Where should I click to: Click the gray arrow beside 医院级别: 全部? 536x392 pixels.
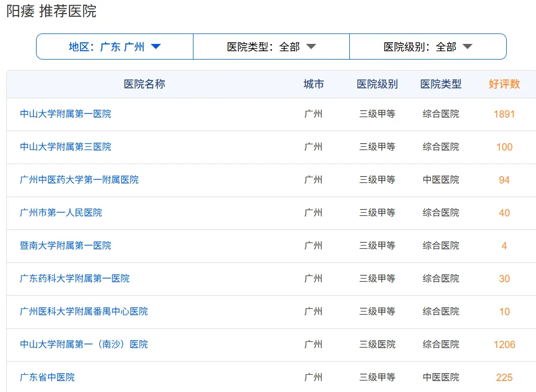[467, 47]
